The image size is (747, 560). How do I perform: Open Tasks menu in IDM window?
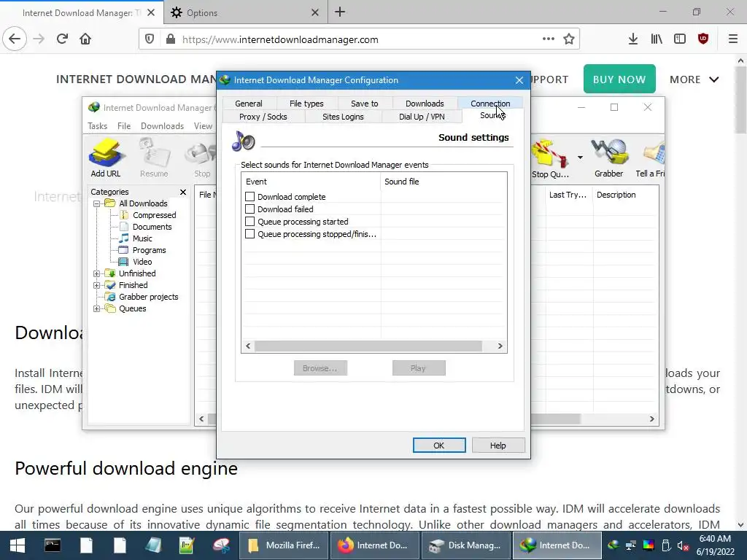98,126
